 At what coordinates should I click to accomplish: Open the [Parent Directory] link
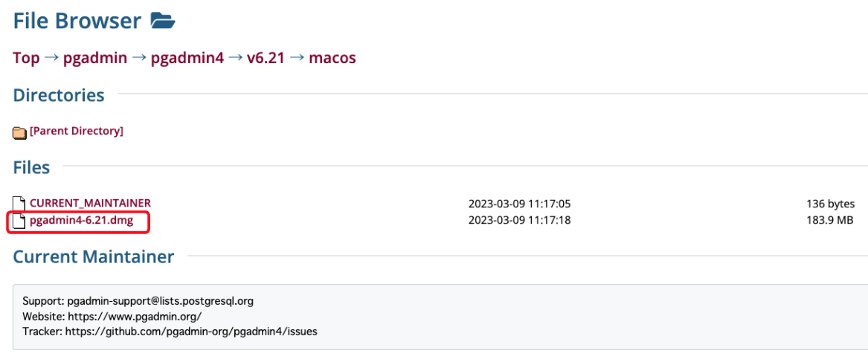[x=77, y=131]
